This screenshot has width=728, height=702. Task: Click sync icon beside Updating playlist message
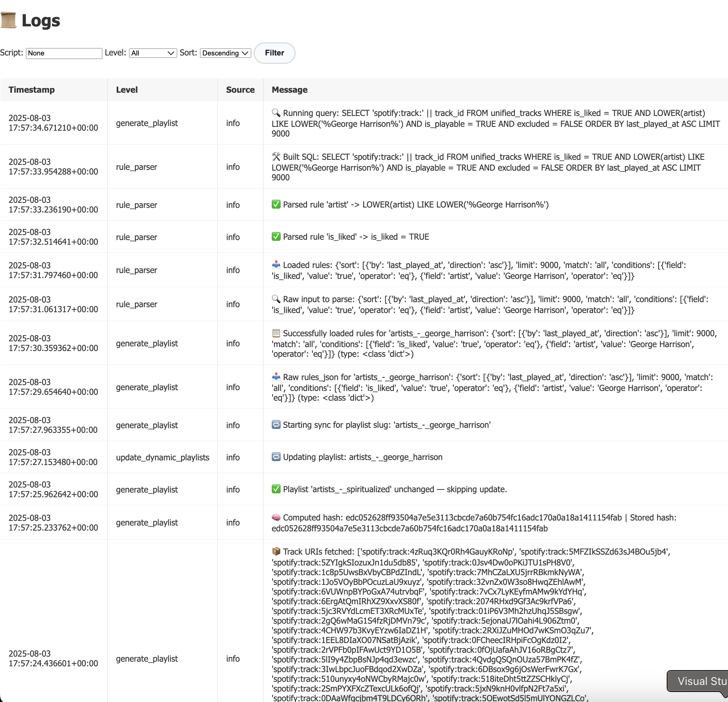[x=276, y=457]
